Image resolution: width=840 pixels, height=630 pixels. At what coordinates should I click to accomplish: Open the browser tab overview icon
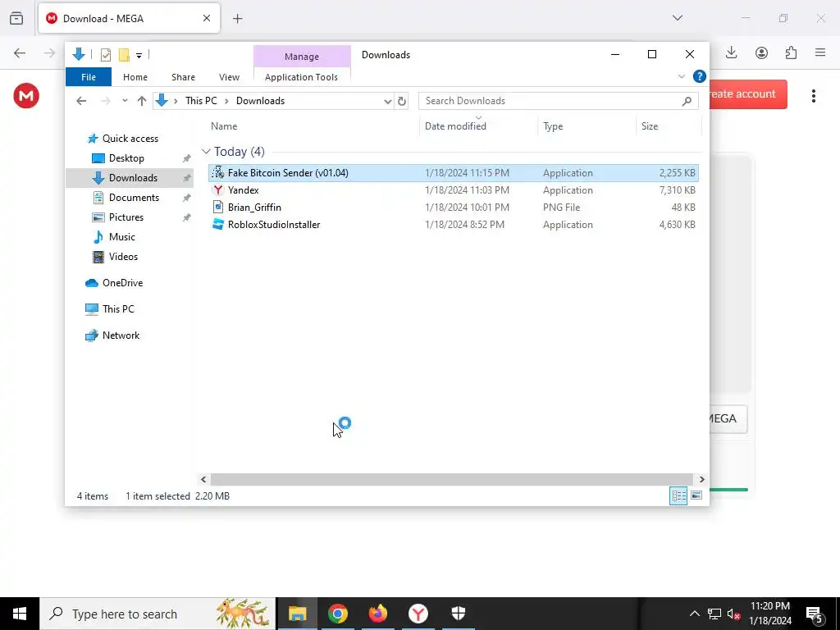pyautogui.click(x=16, y=18)
